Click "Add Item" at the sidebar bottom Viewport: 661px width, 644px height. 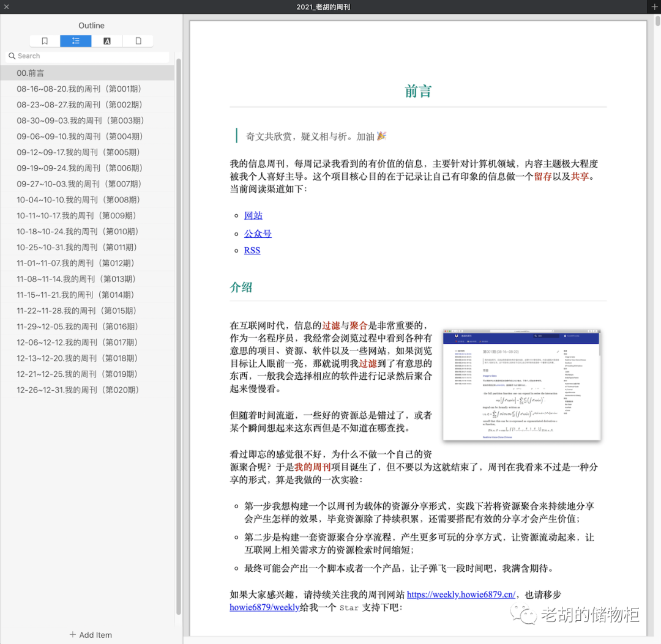tap(90, 635)
